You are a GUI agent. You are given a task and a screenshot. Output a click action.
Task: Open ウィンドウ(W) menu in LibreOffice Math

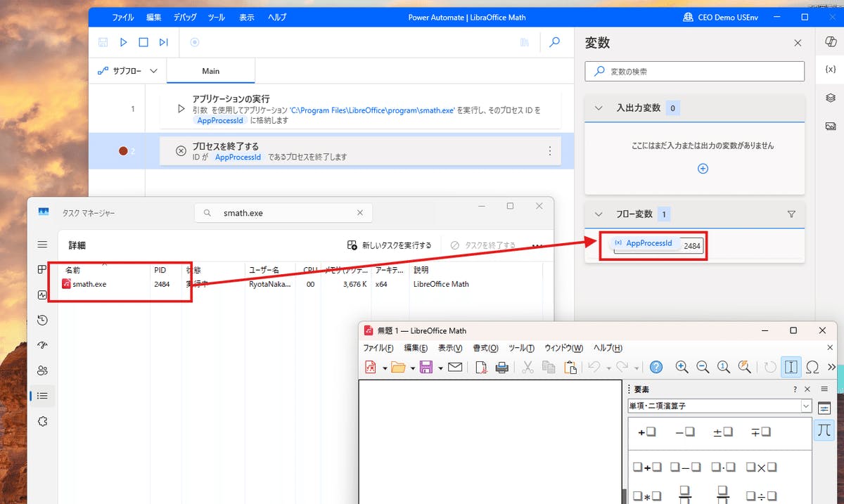pyautogui.click(x=563, y=348)
